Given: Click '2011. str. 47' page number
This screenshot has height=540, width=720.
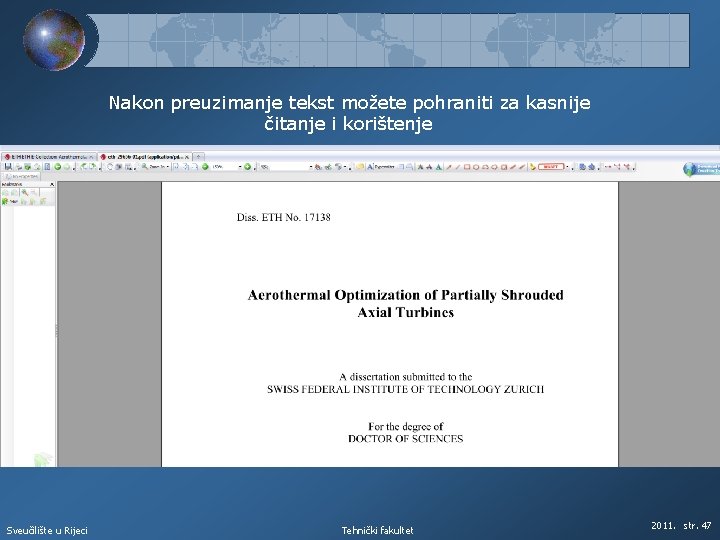Looking at the screenshot, I should point(681,525).
